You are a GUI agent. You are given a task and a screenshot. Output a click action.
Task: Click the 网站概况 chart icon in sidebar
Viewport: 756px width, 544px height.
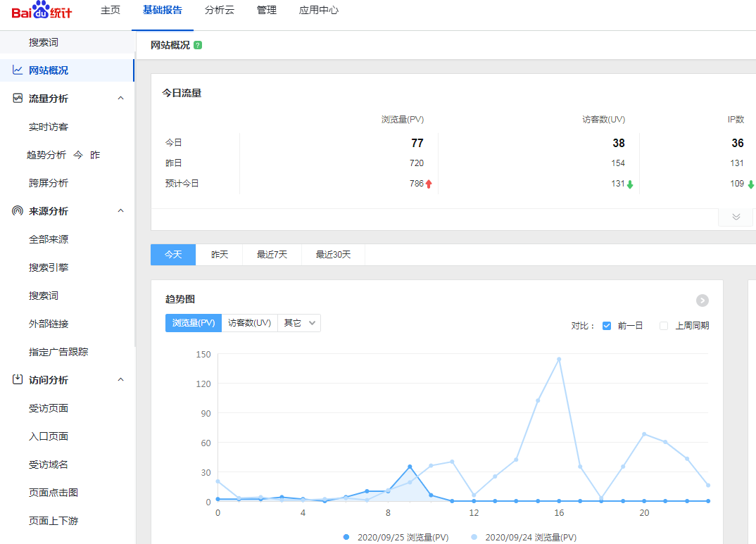[18, 70]
